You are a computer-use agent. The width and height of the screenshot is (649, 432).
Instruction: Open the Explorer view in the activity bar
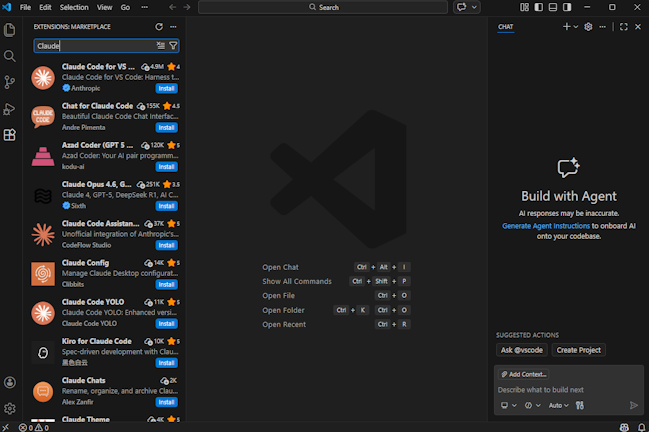[x=10, y=30]
